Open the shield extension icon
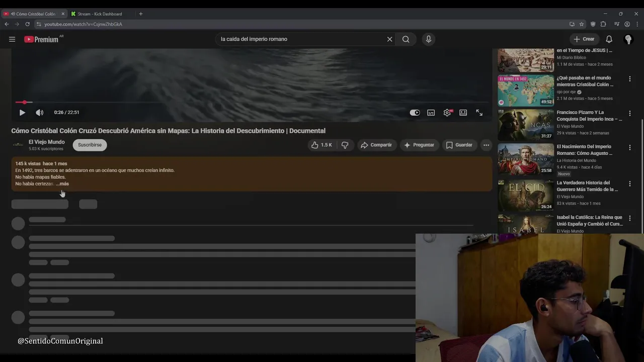The width and height of the screenshot is (644, 362). (x=593, y=24)
